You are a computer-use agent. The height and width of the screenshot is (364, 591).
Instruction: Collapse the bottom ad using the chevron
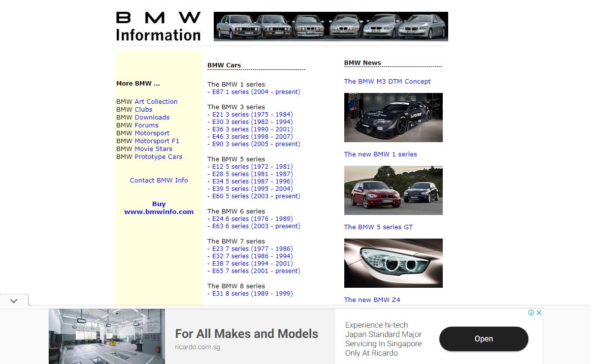click(14, 301)
